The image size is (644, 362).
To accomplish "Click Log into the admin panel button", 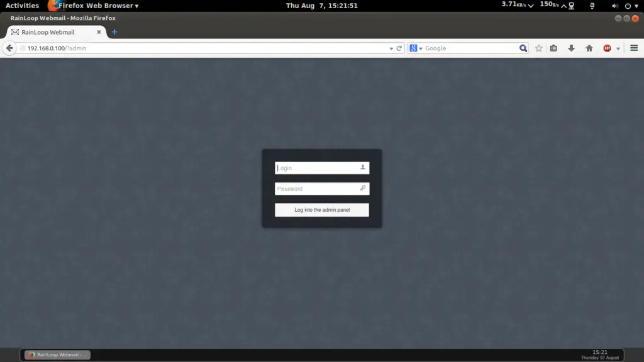I will [321, 210].
